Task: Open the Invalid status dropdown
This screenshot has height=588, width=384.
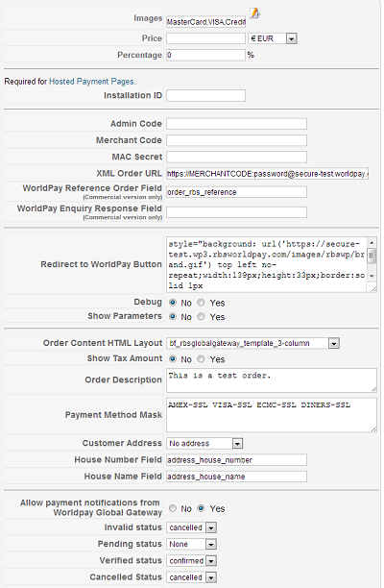Action: 211,527
